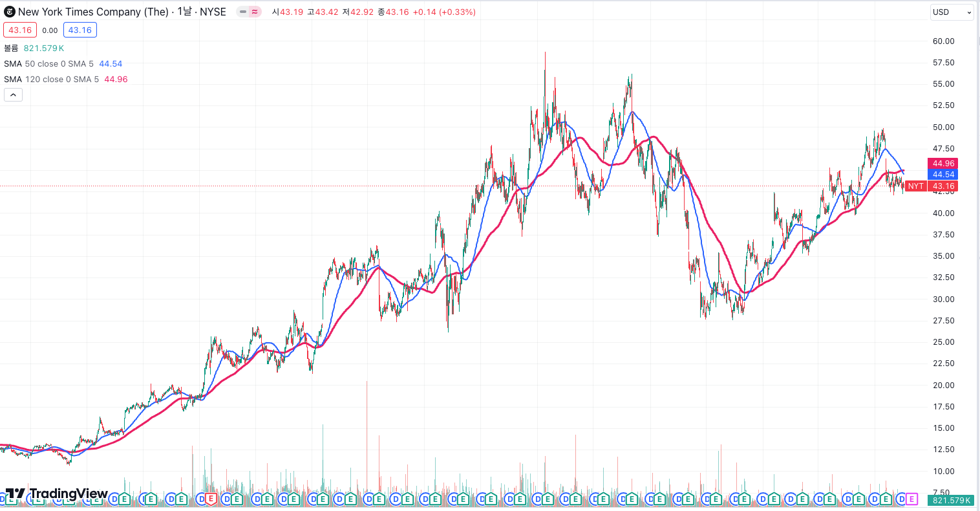Click the magenta upcoming earnings E marker
Image resolution: width=980 pixels, height=511 pixels.
pyautogui.click(x=911, y=499)
